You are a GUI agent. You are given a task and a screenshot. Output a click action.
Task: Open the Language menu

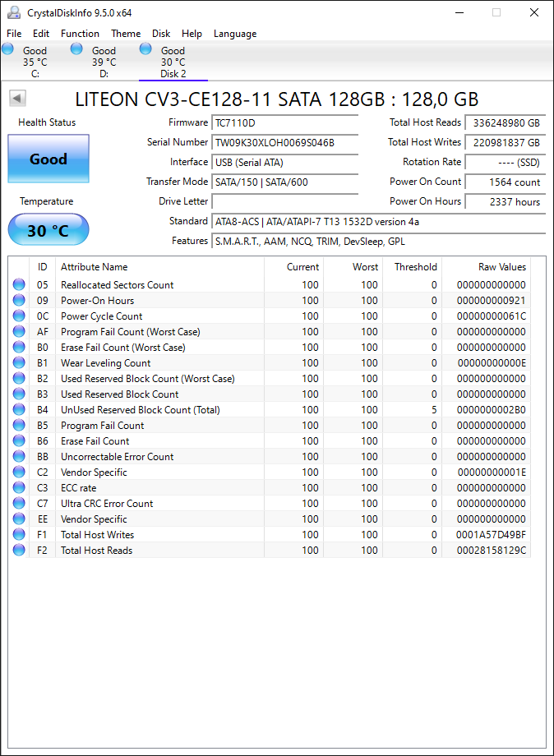pyautogui.click(x=235, y=33)
